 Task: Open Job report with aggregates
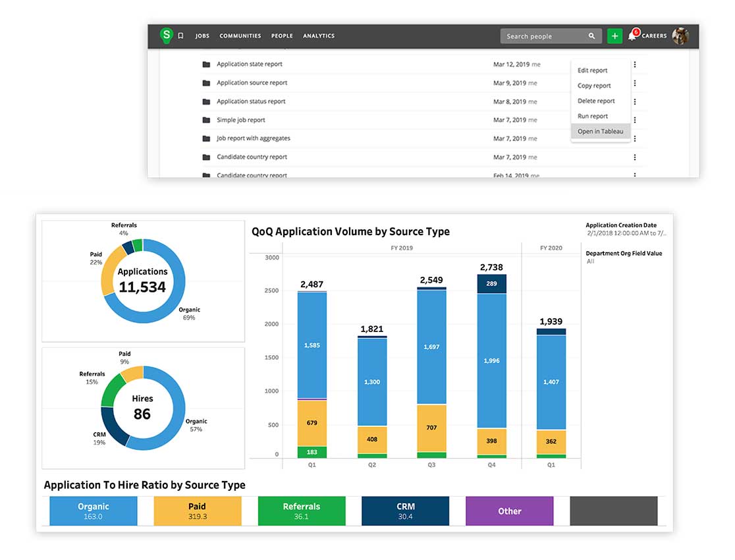point(254,139)
